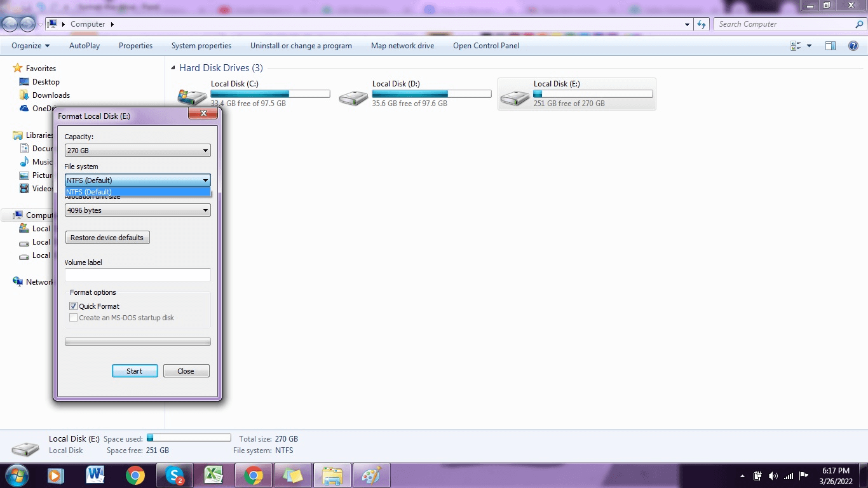Viewport: 868px width, 488px height.
Task: Uncheck the Quick Format checkbox
Action: pos(74,306)
